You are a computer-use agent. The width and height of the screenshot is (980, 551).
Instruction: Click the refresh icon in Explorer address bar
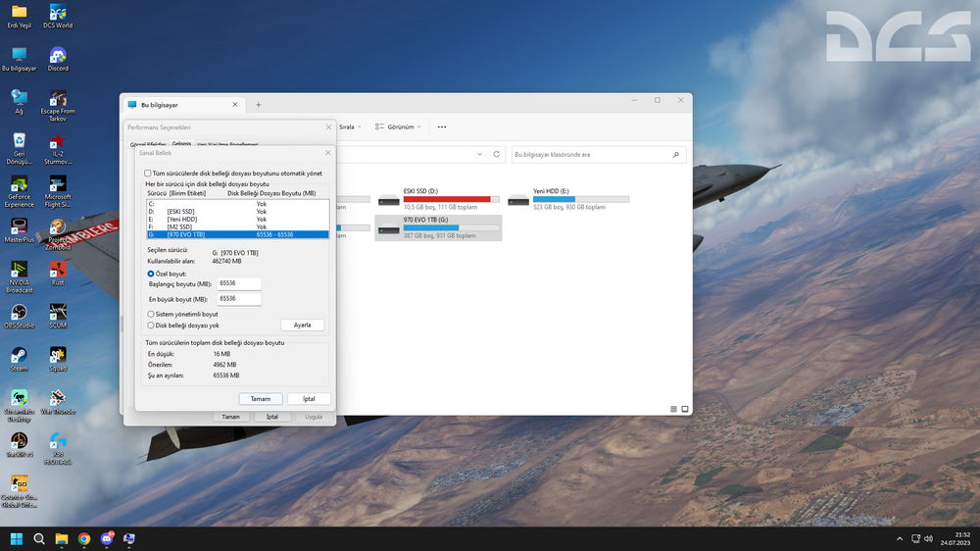coord(497,154)
